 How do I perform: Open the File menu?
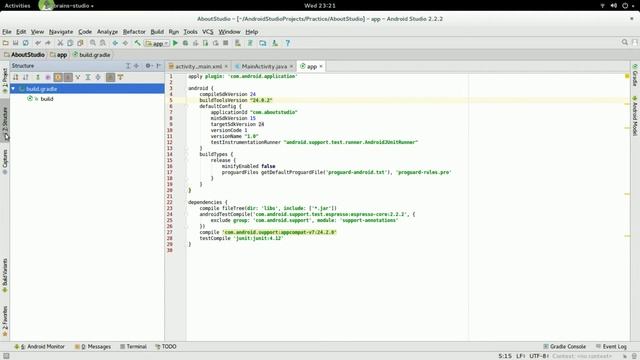(x=7, y=32)
